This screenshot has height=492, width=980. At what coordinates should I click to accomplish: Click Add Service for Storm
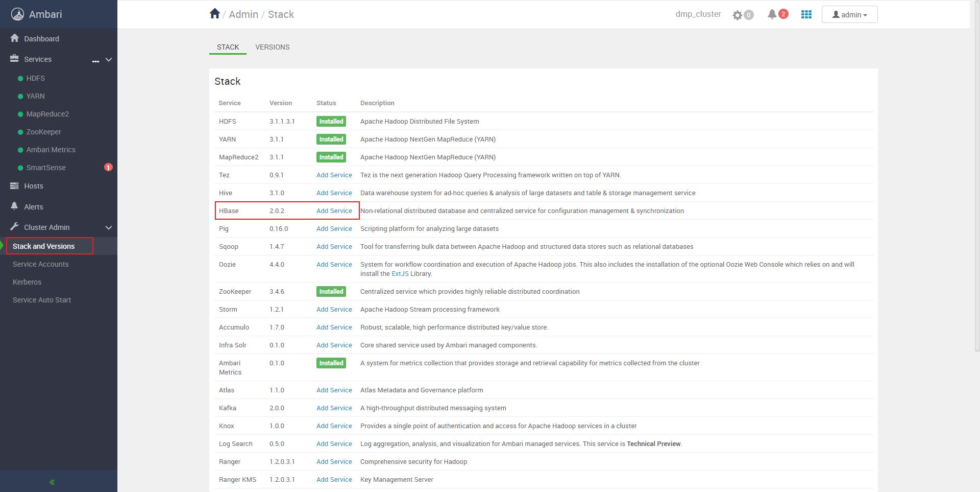pos(334,309)
